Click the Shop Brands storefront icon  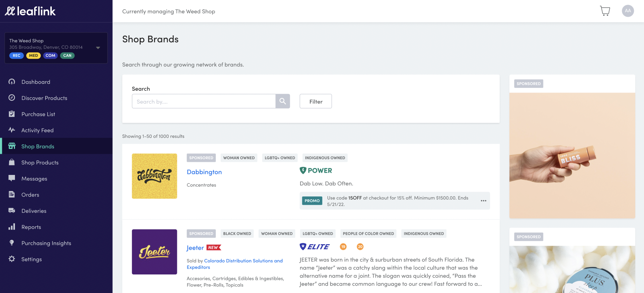[12, 146]
